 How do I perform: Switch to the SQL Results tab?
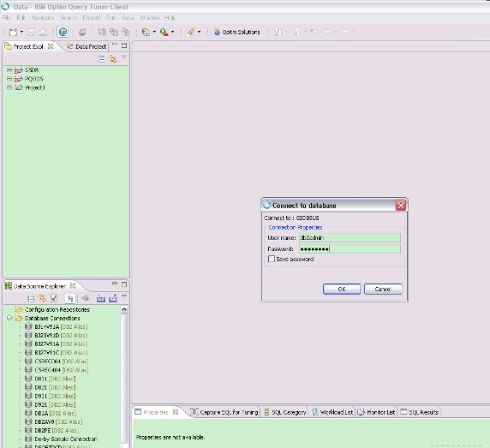tap(420, 412)
